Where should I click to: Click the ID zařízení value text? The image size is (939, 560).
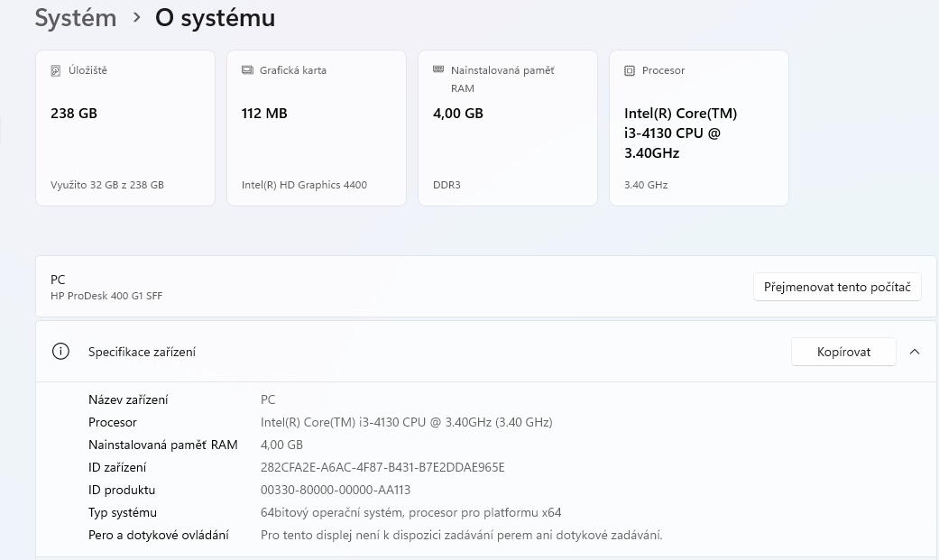382,467
